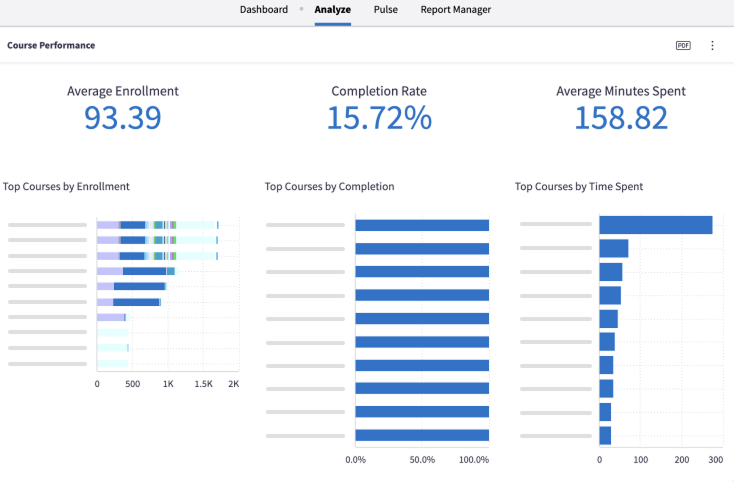Click the Top Courses by Completion title

[329, 186]
